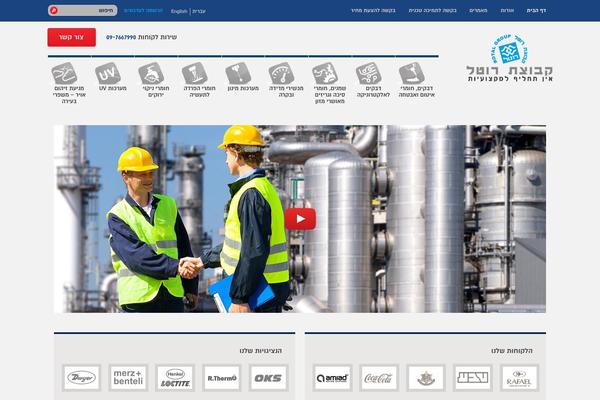This screenshot has width=600, height=400.
Task: Go to the home page menu item (דף הבית)
Action: pyautogui.click(x=536, y=10)
